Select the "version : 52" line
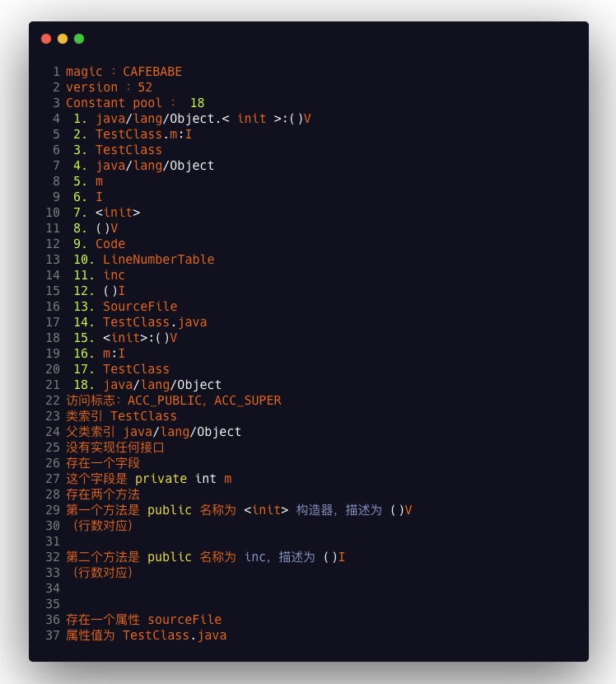This screenshot has height=684, width=616. point(109,87)
